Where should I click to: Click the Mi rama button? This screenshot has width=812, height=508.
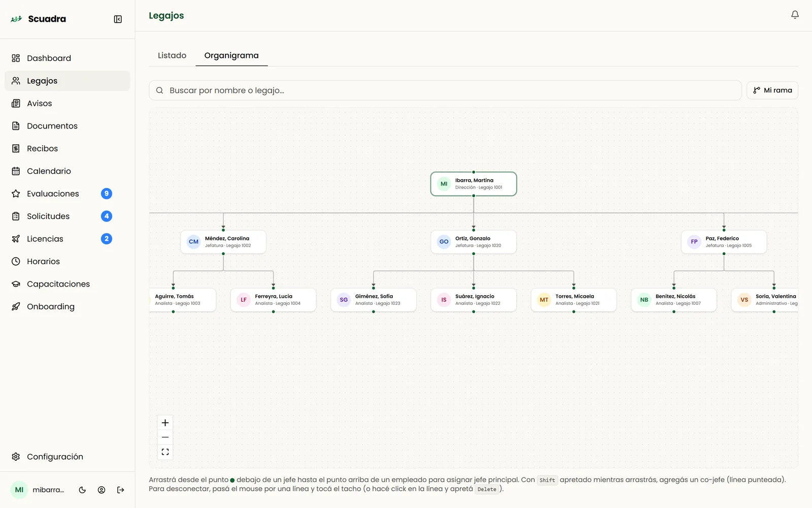(772, 90)
